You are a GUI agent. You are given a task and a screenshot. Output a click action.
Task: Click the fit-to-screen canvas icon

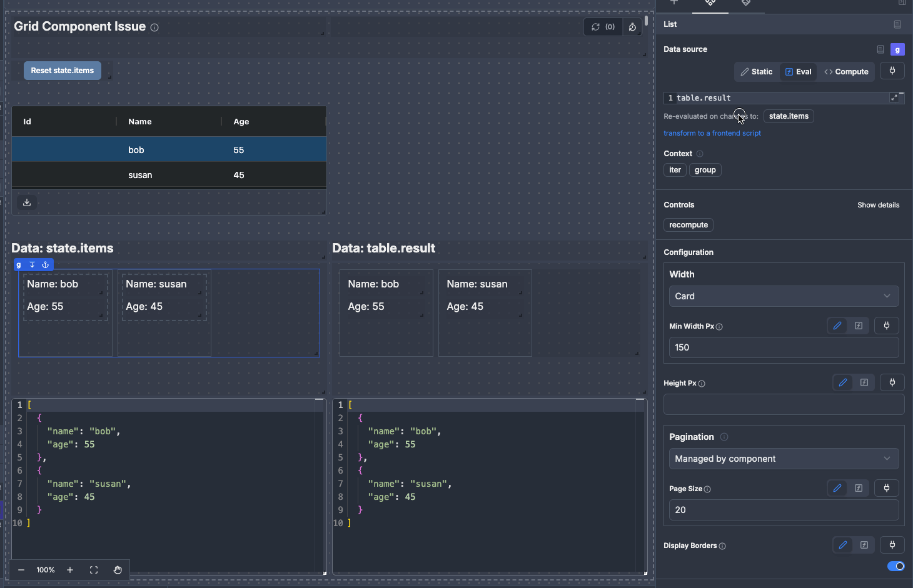tap(94, 570)
